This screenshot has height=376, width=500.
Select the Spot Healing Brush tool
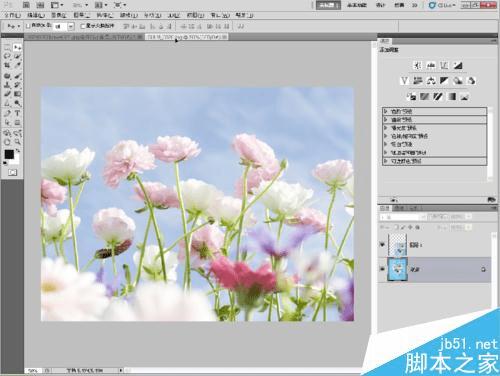(7, 76)
